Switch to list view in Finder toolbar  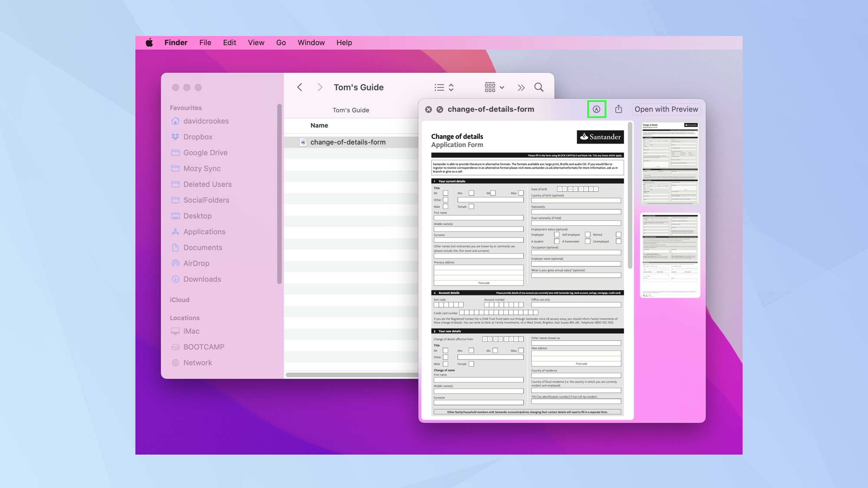pos(439,87)
